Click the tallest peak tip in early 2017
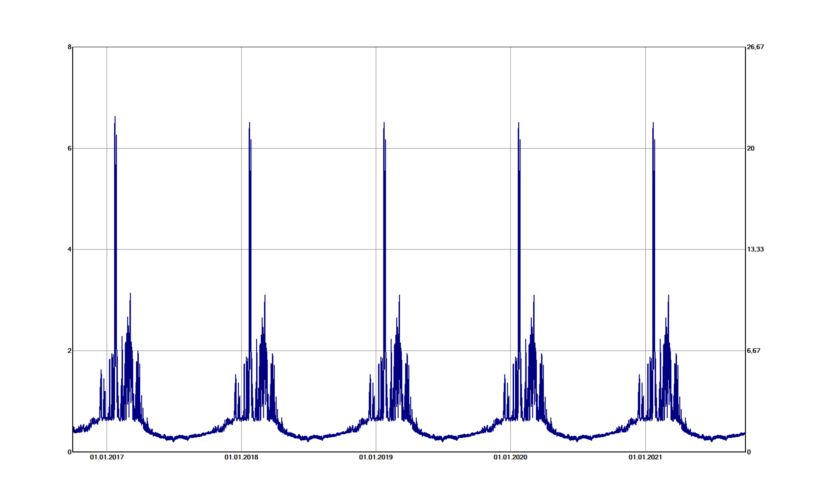This screenshot has width=815, height=504. (115, 117)
